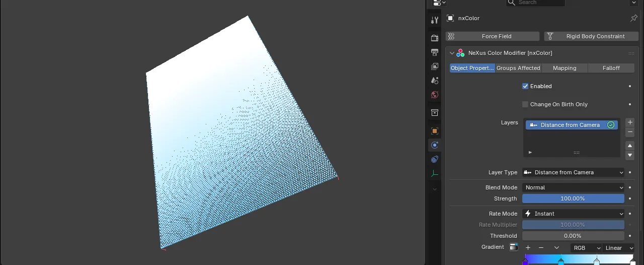Click the properties Search field
The height and width of the screenshot is (265, 644).
(x=535, y=3)
